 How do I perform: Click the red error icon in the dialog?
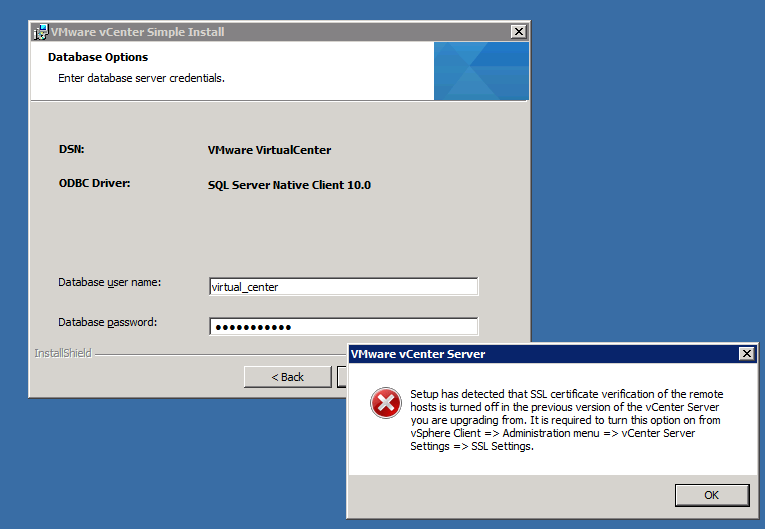tap(385, 403)
